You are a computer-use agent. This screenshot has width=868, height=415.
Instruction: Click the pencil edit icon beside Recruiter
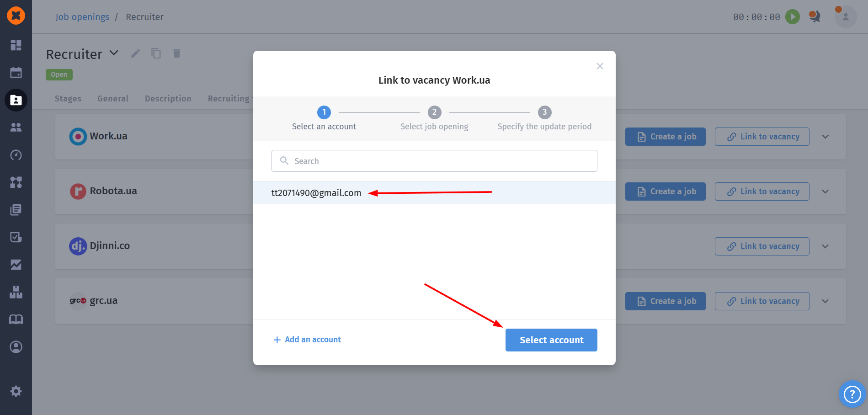click(135, 53)
